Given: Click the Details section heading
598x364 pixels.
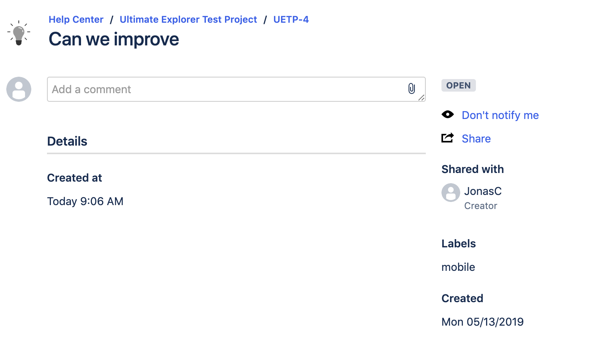Looking at the screenshot, I should [67, 141].
